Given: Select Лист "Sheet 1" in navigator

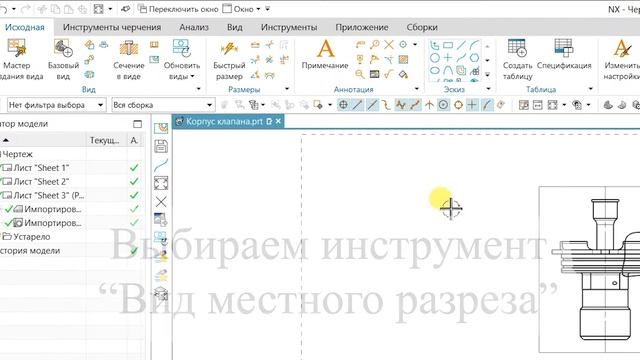Looking at the screenshot, I should 41,168.
